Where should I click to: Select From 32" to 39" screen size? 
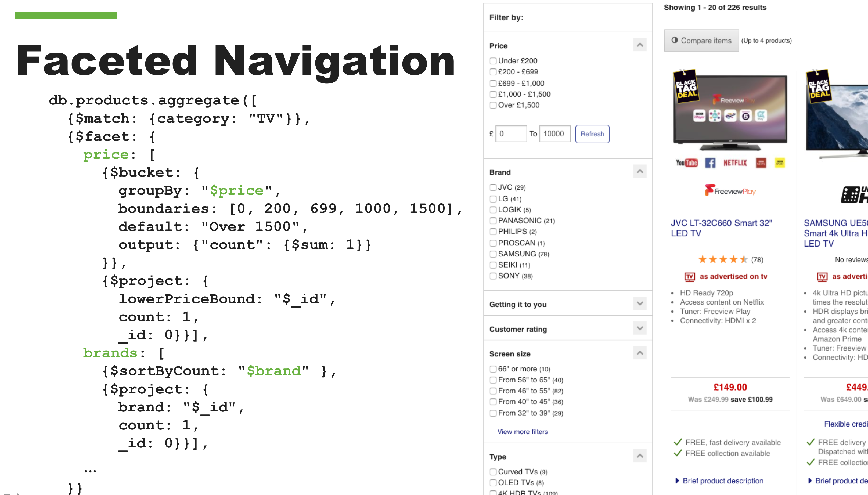(493, 413)
